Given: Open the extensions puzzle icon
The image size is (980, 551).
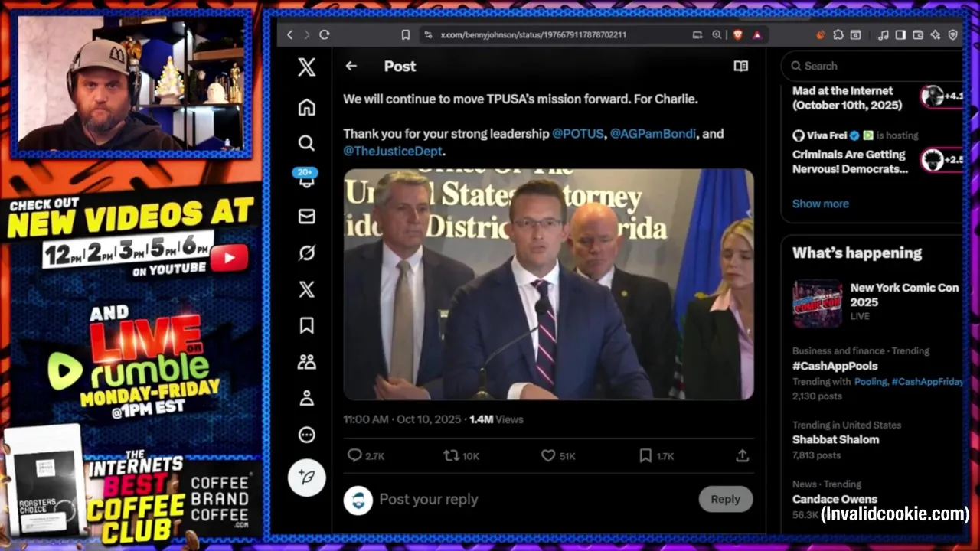Looking at the screenshot, I should pos(838,34).
